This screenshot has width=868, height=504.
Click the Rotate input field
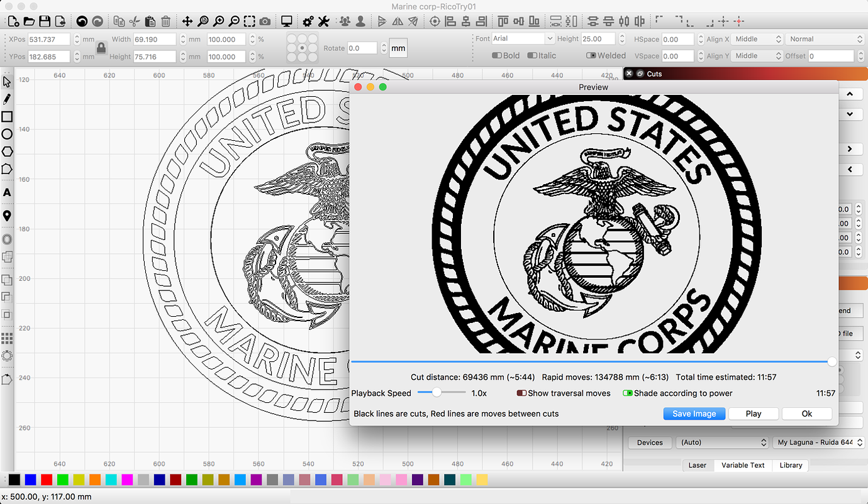click(x=362, y=48)
